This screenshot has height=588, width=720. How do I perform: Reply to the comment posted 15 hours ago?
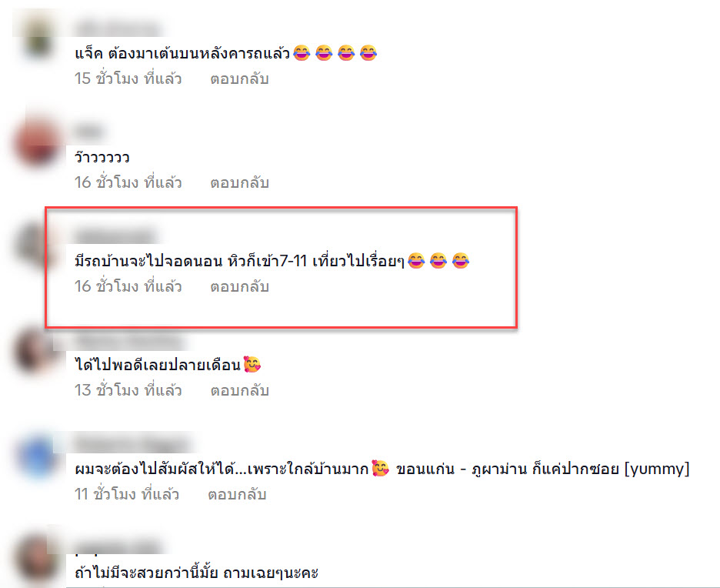(x=239, y=79)
